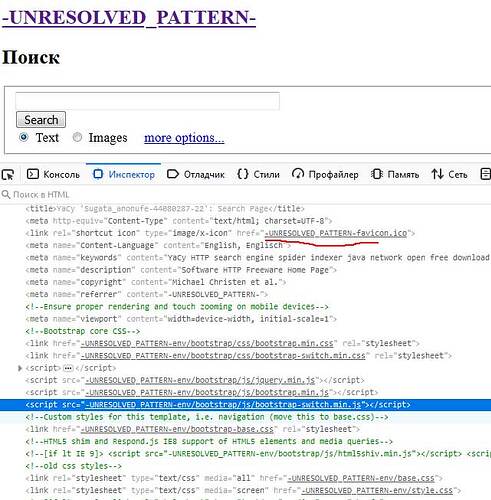Click the favicon.ico href link
This screenshot has width=491, height=500.
point(336,233)
